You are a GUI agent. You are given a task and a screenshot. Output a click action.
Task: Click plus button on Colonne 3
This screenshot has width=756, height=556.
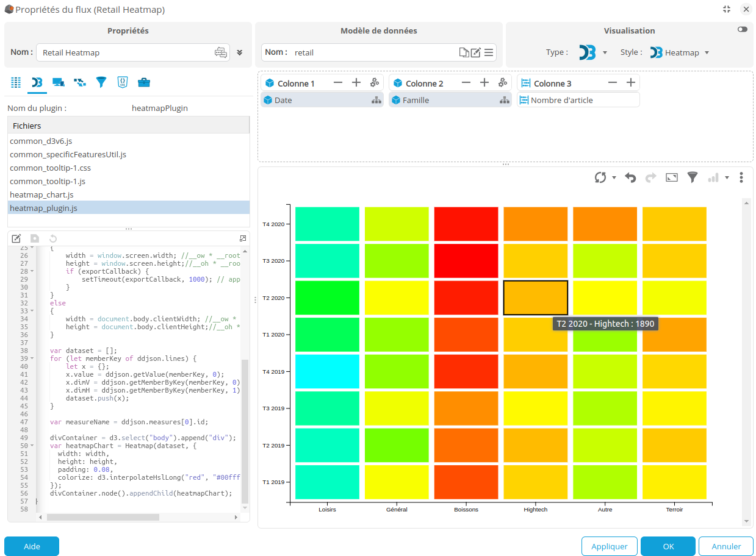(631, 83)
